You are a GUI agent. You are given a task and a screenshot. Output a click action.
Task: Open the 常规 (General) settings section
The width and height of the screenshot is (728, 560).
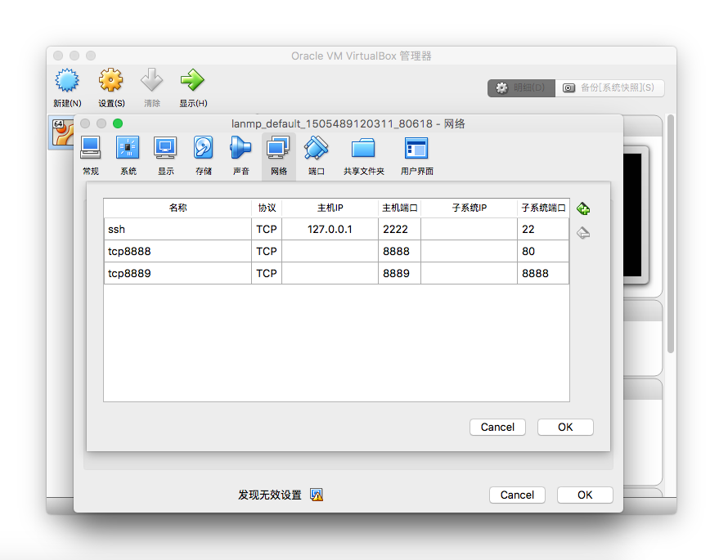pos(90,155)
